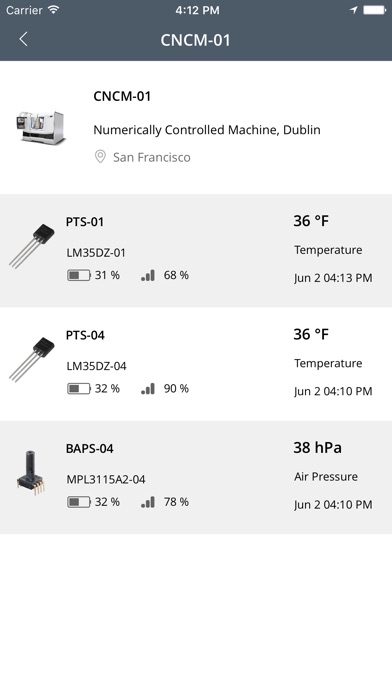Viewport: 392px width, 696px height.
Task: Tap the 38 hPa air pressure reading
Action: 317,447
